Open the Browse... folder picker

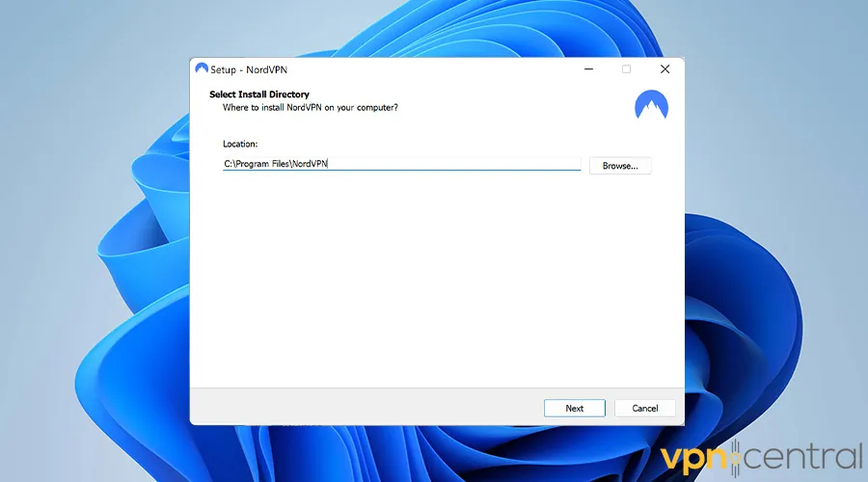coord(620,166)
